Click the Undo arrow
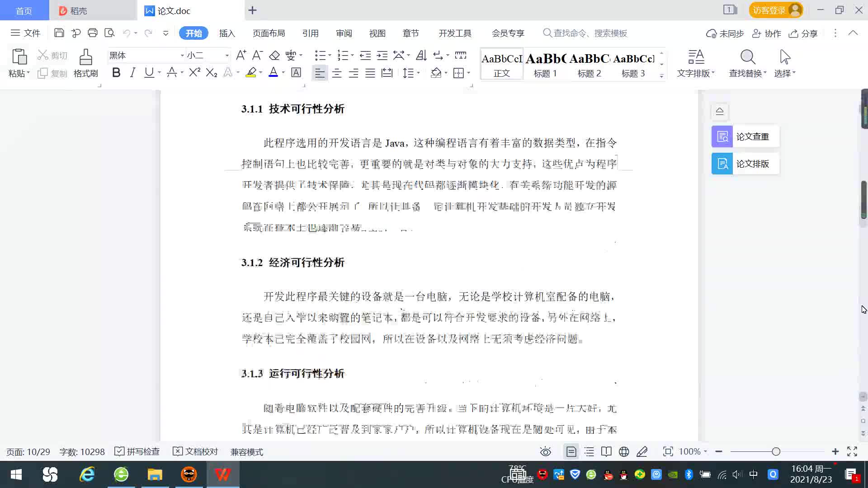This screenshot has width=868, height=488. click(127, 33)
